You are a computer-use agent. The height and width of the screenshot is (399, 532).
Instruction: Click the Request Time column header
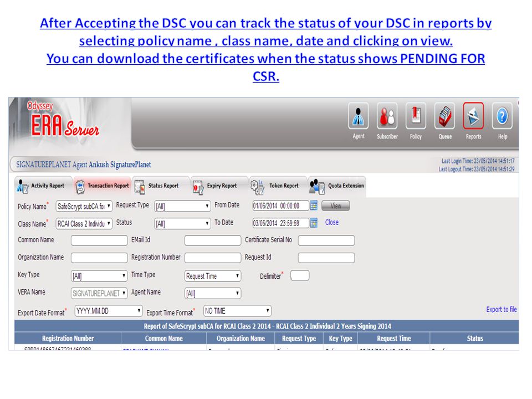[394, 338]
